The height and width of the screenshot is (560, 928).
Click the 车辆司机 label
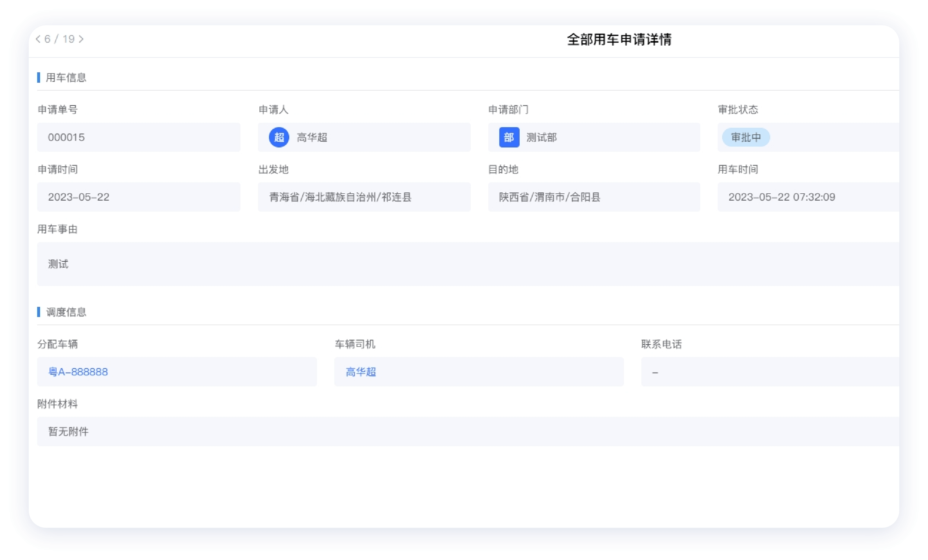tap(355, 344)
